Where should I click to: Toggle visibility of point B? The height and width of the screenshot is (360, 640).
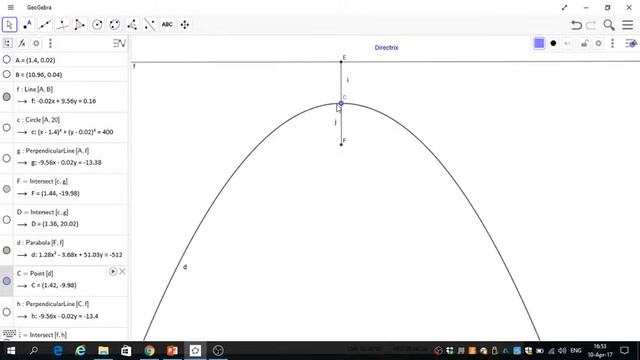pyautogui.click(x=7, y=74)
